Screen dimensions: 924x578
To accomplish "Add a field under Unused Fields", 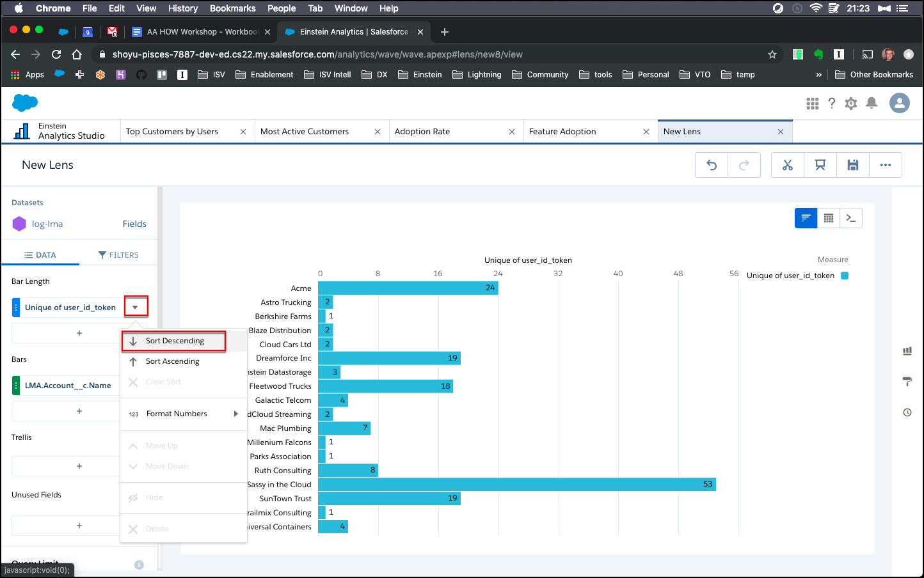I will (x=79, y=526).
